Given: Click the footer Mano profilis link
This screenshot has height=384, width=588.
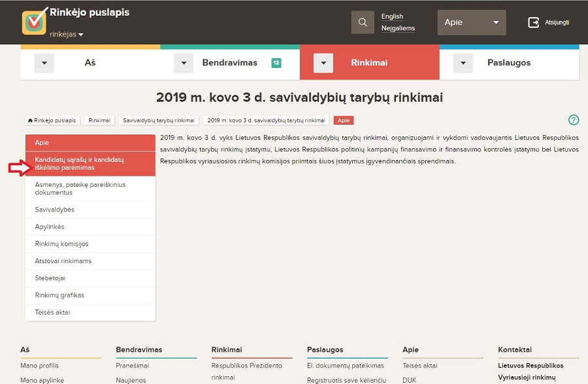Looking at the screenshot, I should tap(39, 366).
